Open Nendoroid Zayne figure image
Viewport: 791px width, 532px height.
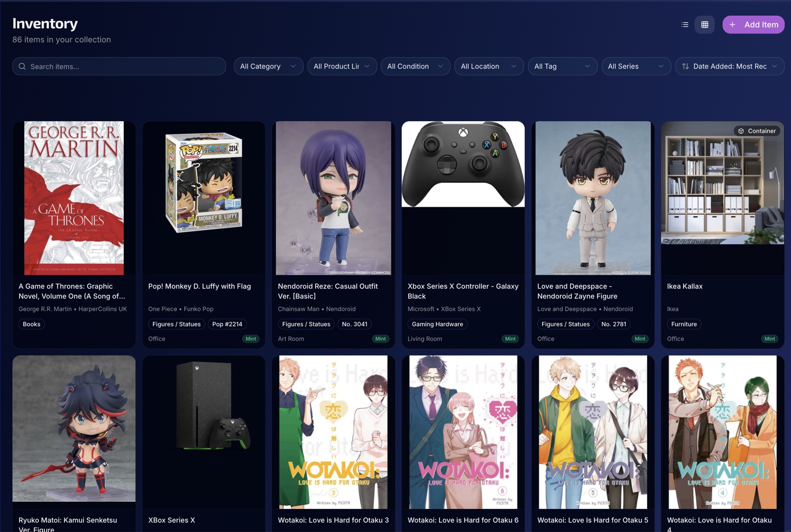pyautogui.click(x=593, y=198)
